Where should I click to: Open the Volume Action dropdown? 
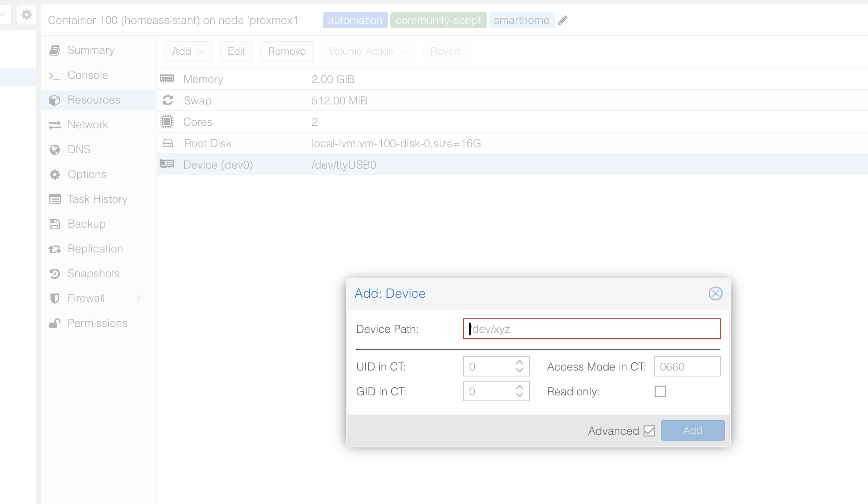(368, 51)
